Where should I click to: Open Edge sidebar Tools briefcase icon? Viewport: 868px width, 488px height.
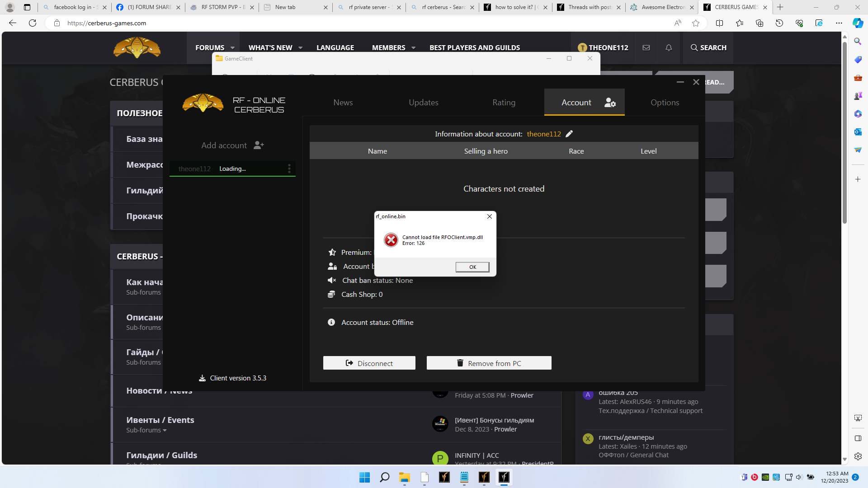click(858, 78)
